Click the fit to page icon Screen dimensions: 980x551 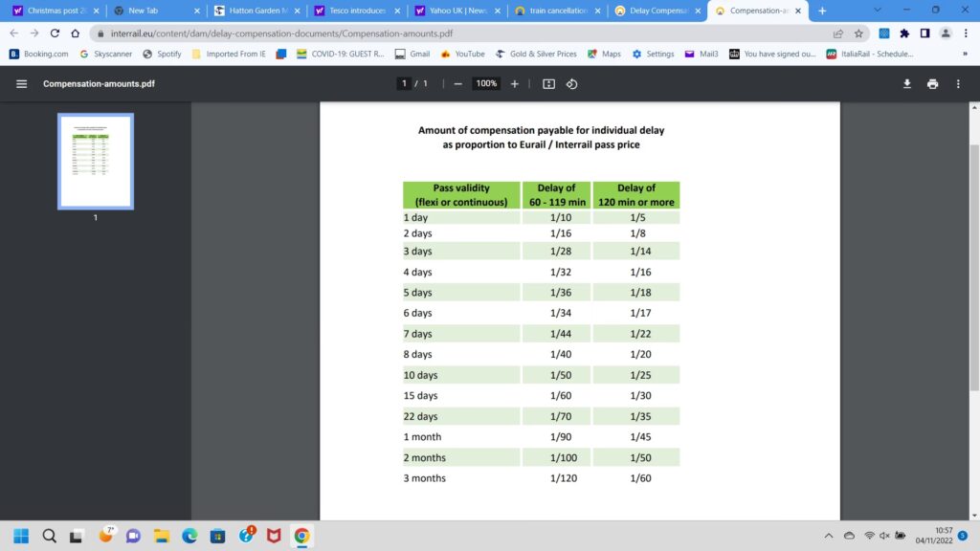pyautogui.click(x=548, y=84)
